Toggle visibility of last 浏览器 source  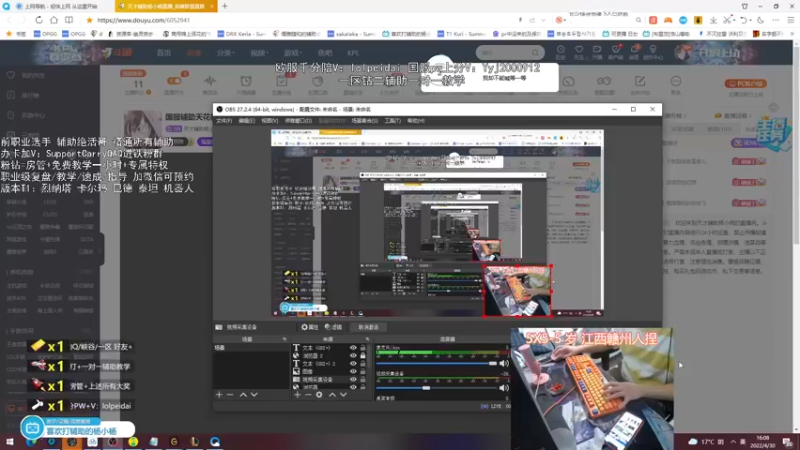tap(353, 387)
